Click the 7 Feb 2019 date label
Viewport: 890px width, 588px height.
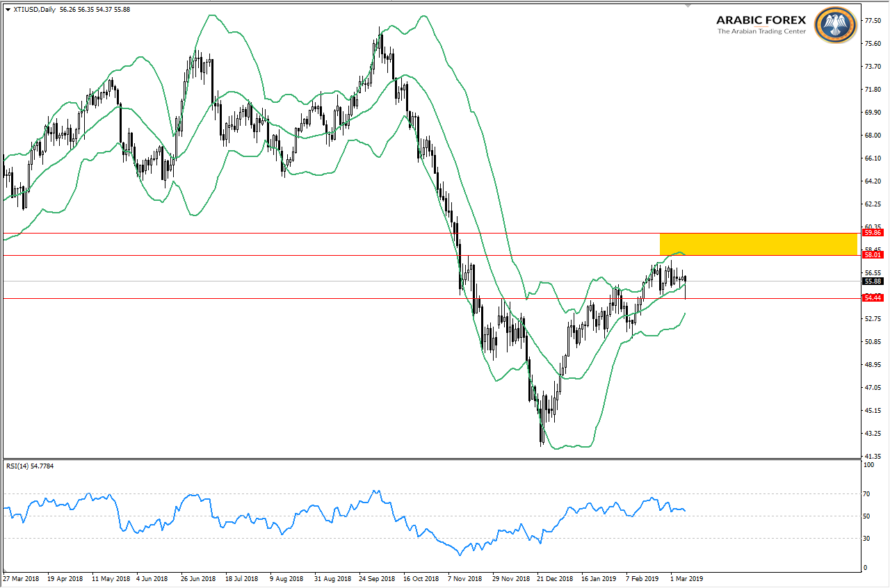pyautogui.click(x=642, y=578)
